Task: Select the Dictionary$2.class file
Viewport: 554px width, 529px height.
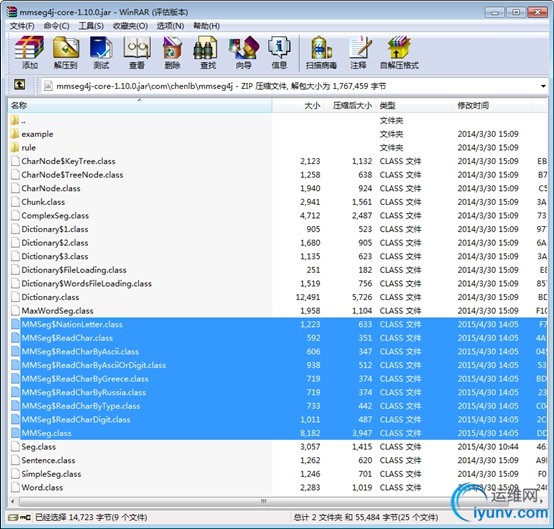Action: (x=55, y=243)
